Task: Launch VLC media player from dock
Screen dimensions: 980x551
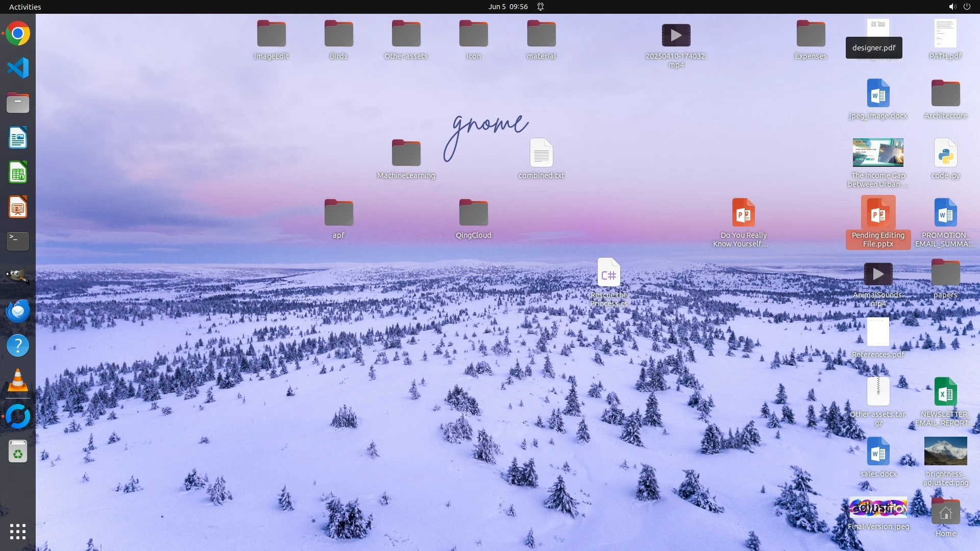Action: pyautogui.click(x=18, y=381)
